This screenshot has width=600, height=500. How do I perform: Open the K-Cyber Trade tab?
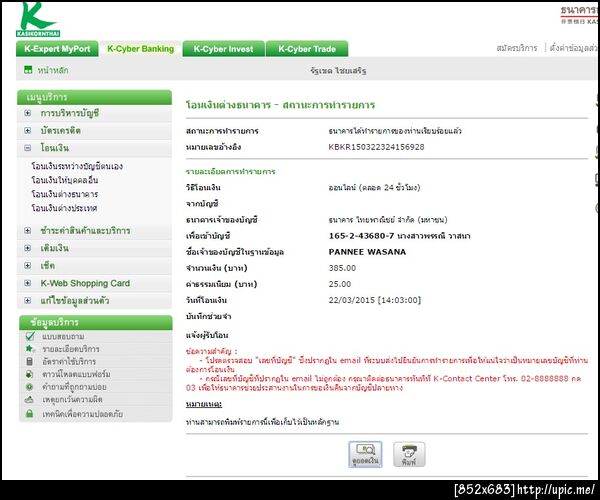click(307, 49)
